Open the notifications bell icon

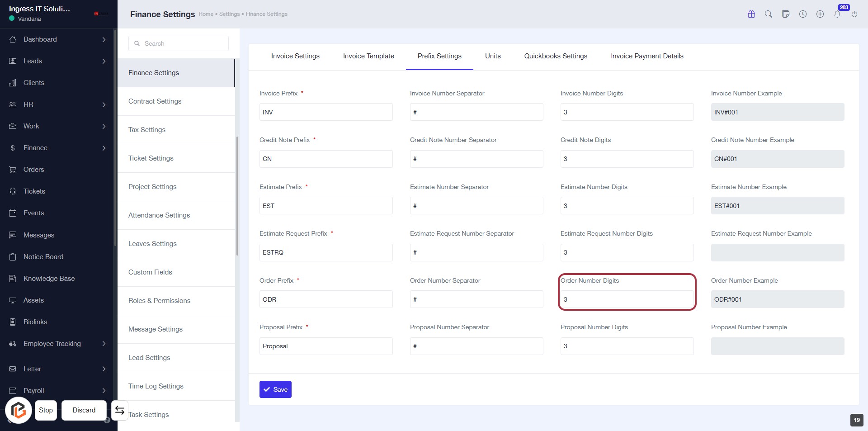pos(837,14)
